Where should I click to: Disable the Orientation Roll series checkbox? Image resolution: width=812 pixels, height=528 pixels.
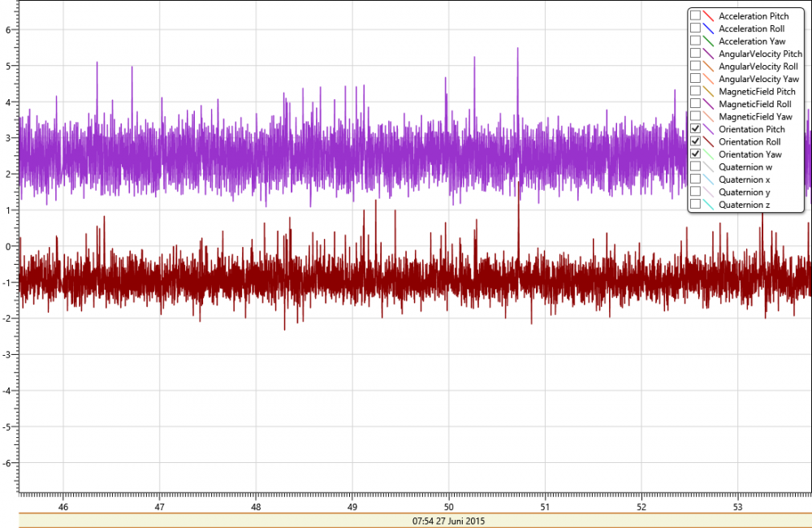(695, 141)
